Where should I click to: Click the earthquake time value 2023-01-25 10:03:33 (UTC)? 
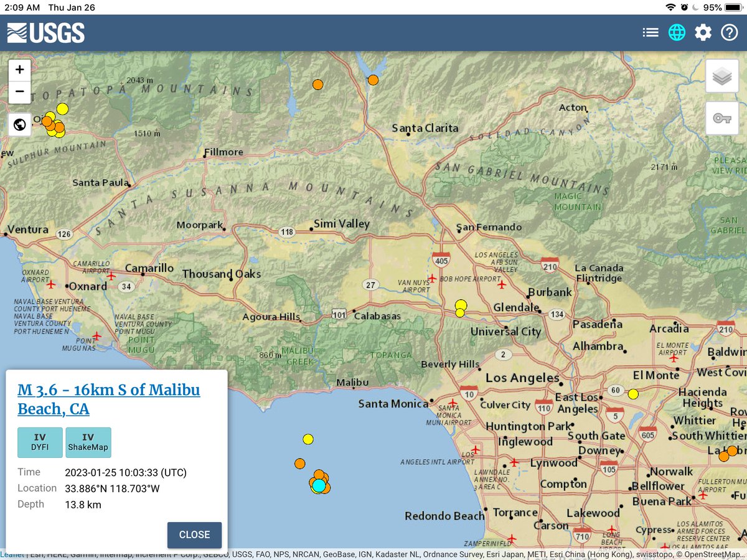(x=126, y=472)
